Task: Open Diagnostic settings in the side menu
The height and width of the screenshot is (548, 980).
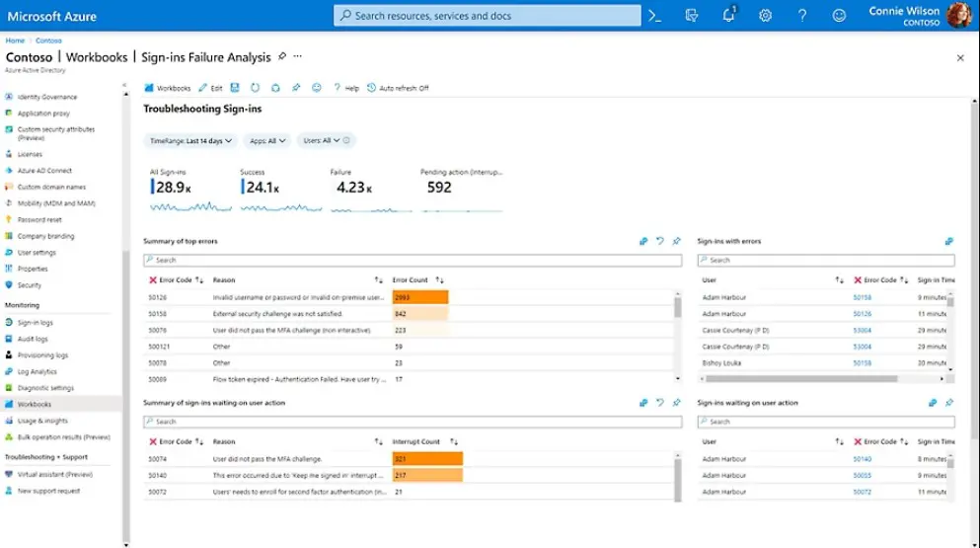Action: 45,388
